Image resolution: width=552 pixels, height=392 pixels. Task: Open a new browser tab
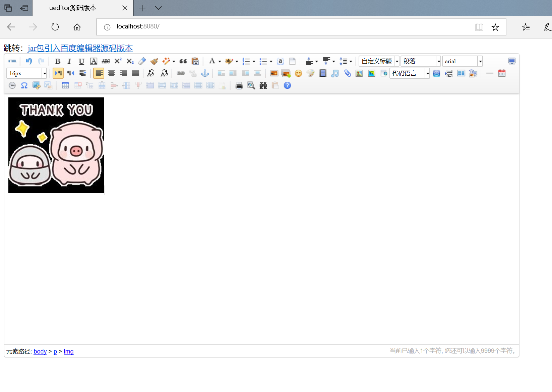(142, 8)
